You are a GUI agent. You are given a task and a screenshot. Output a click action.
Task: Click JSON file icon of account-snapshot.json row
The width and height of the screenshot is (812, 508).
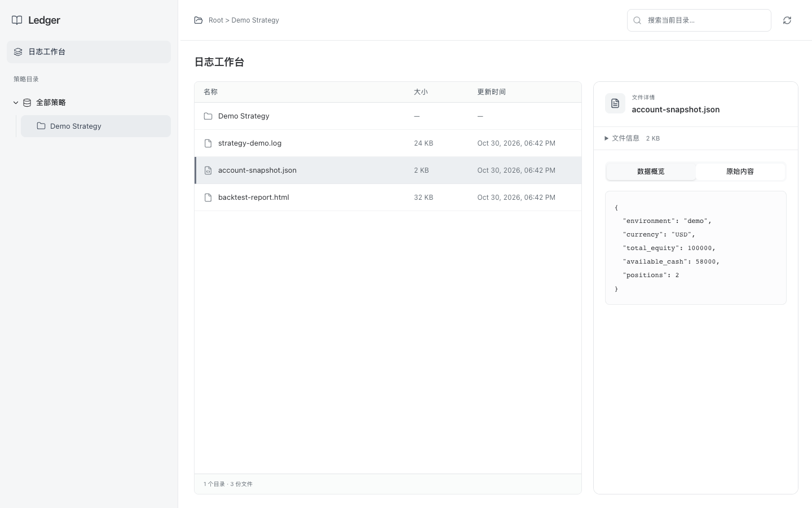click(208, 170)
